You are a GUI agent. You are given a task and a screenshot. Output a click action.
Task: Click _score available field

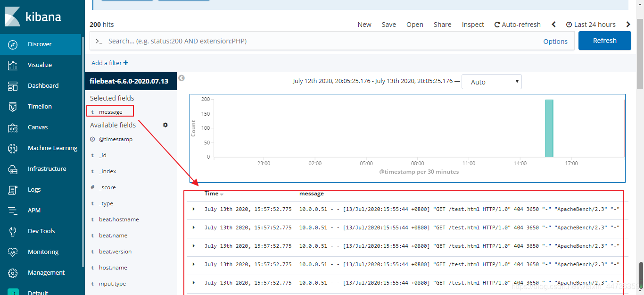pos(107,187)
